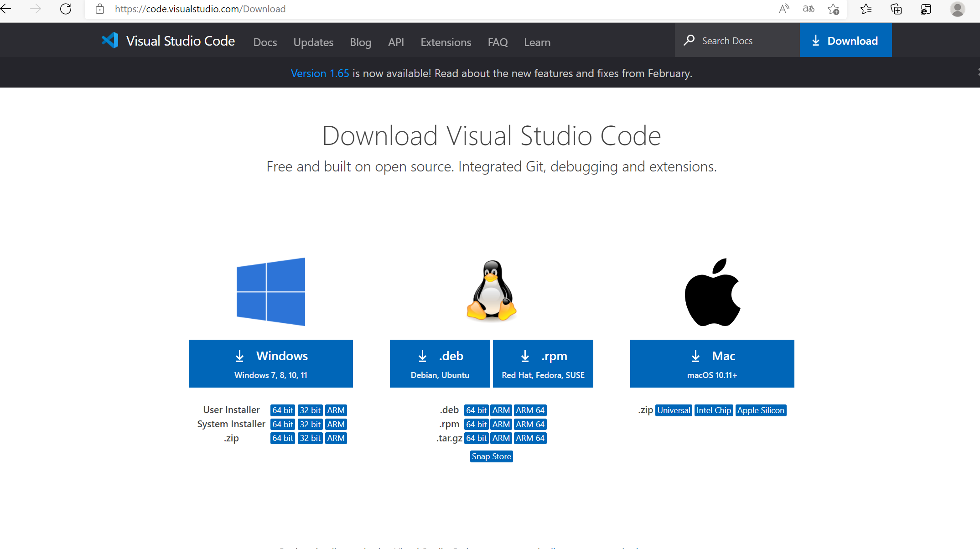Select User Installer 64 bit link
The image size is (980, 549).
pyautogui.click(x=282, y=410)
